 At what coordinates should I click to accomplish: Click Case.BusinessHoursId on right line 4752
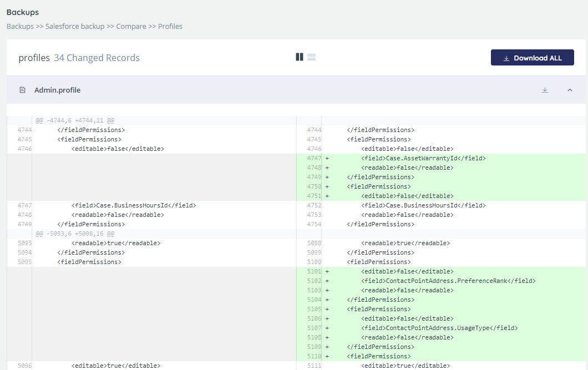click(423, 205)
